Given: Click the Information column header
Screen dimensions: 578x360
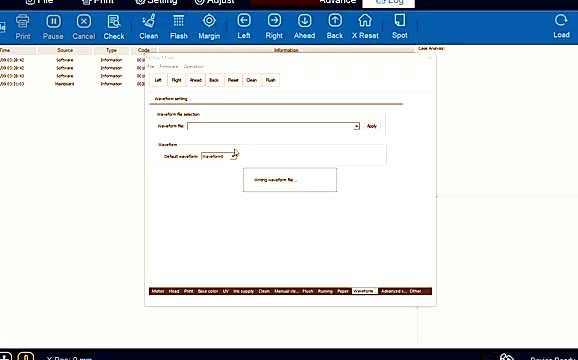Looking at the screenshot, I should pos(286,50).
